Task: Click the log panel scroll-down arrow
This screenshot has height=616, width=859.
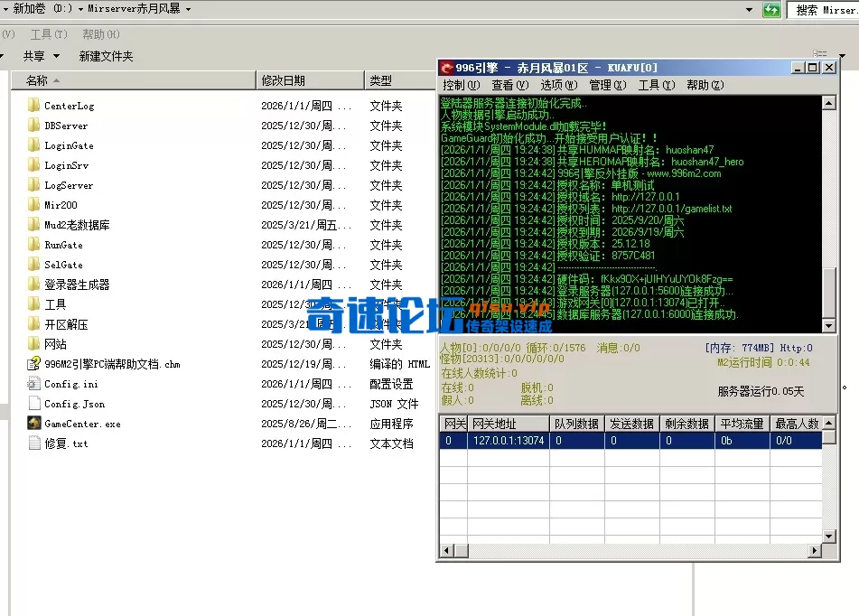Action: coord(829,326)
